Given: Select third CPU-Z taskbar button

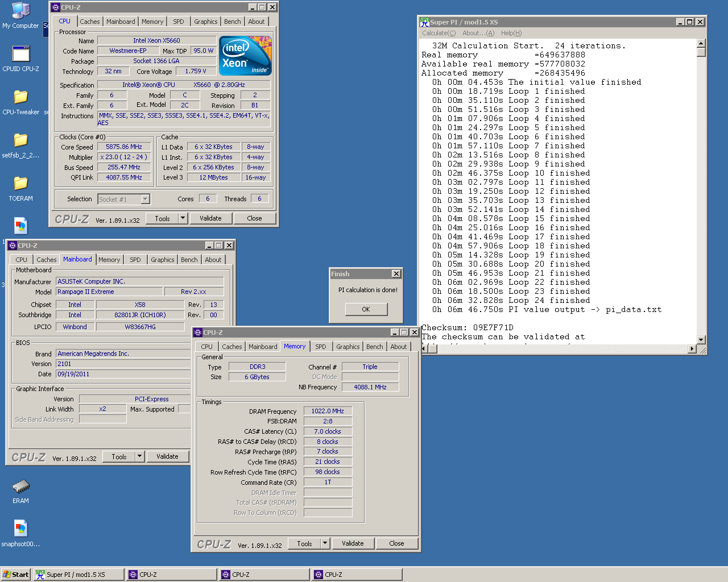Looking at the screenshot, I should tap(357, 575).
